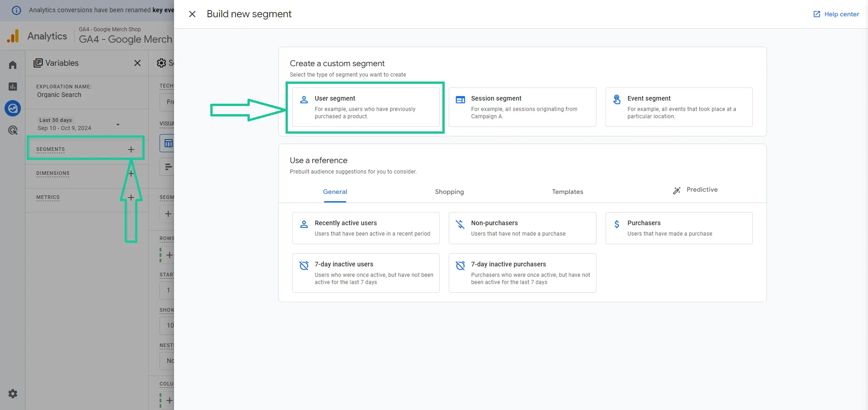Add a new metric with plus

131,198
